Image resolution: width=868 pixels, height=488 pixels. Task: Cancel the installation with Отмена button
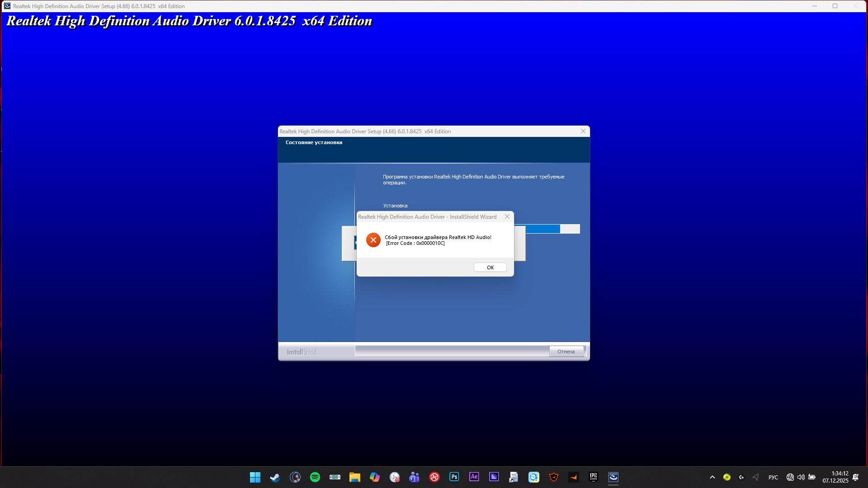coord(566,351)
